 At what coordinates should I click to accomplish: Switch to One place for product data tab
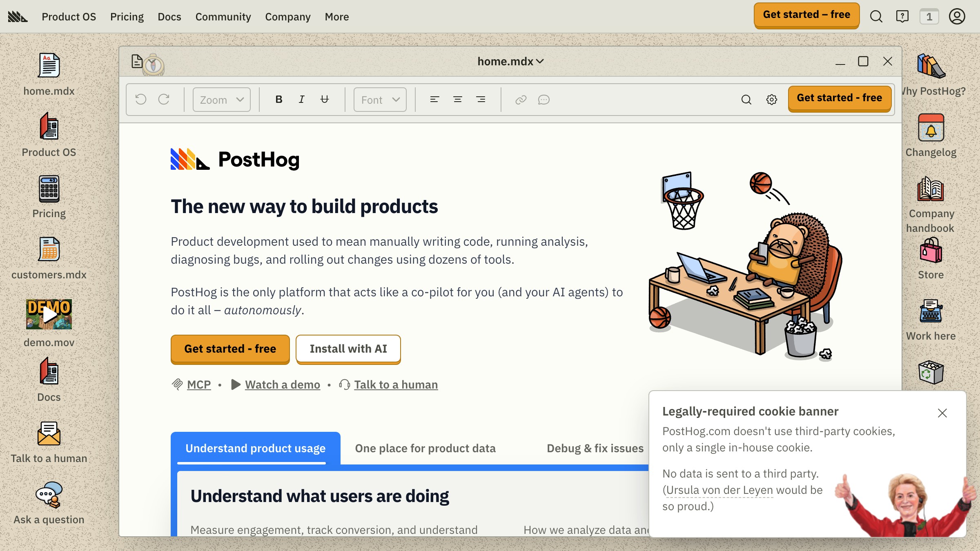tap(425, 448)
